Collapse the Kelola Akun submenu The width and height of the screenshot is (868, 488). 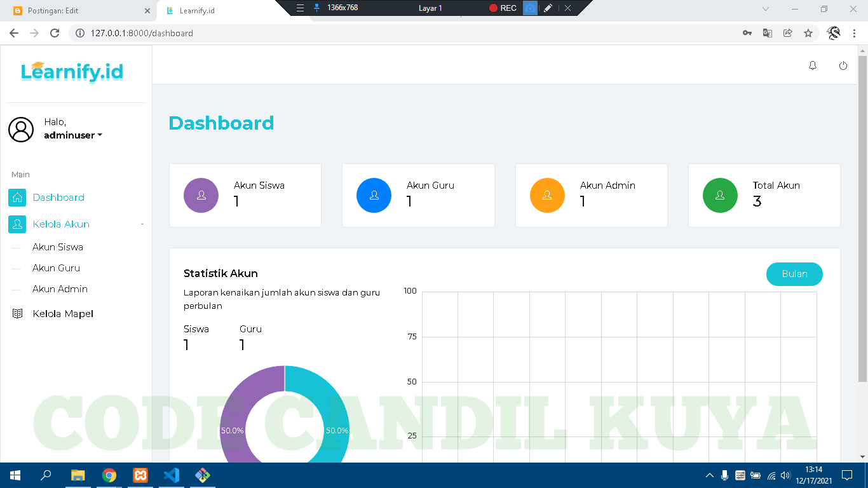142,224
